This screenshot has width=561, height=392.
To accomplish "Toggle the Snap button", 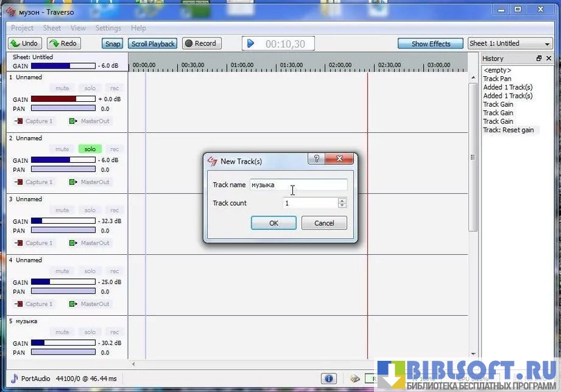I will (x=112, y=44).
